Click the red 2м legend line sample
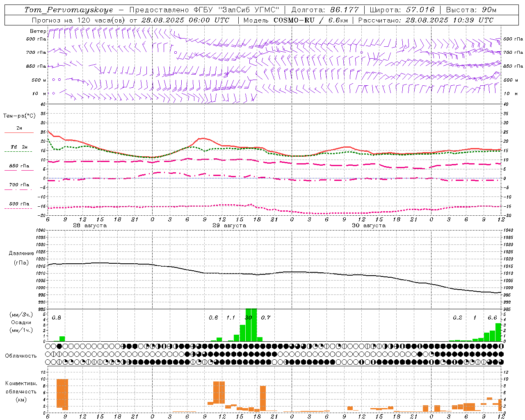The width and height of the screenshot is (525, 420). pos(19,133)
